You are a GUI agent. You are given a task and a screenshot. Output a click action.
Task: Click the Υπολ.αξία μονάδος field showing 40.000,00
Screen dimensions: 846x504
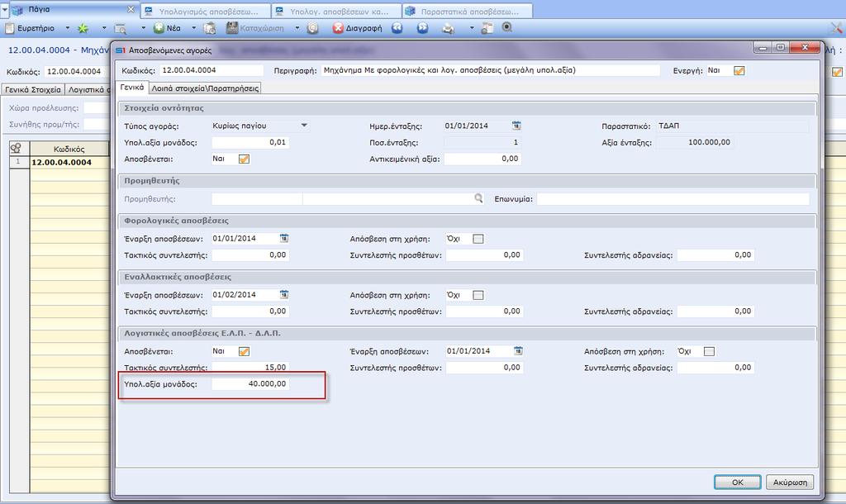pos(250,383)
